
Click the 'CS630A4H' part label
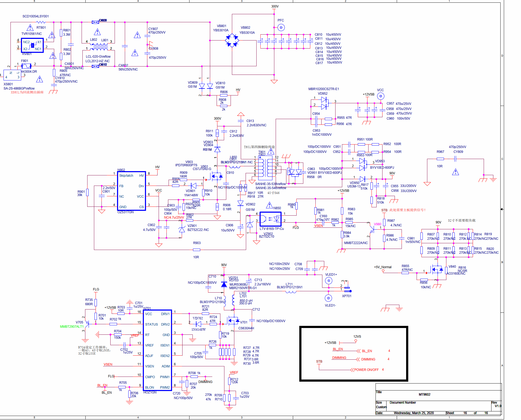(246, 328)
